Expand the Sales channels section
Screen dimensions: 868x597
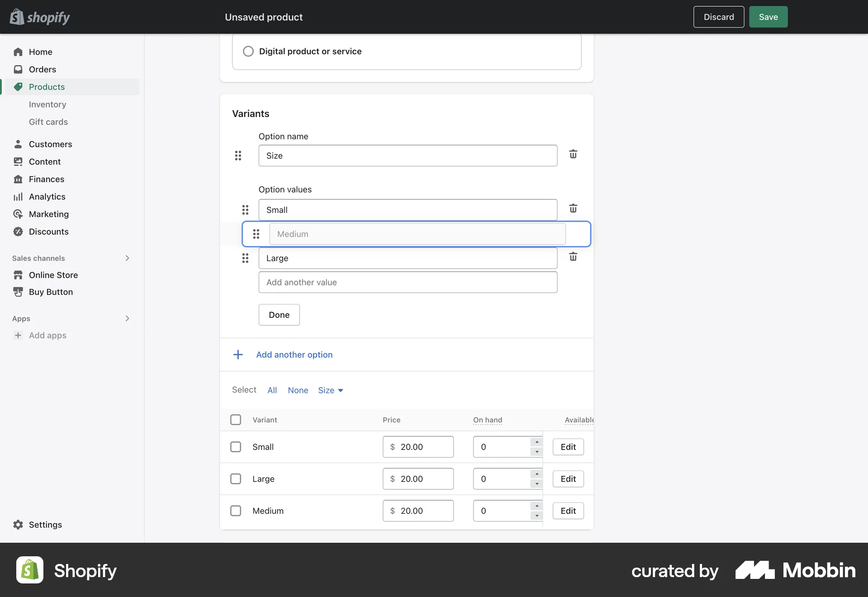point(127,258)
